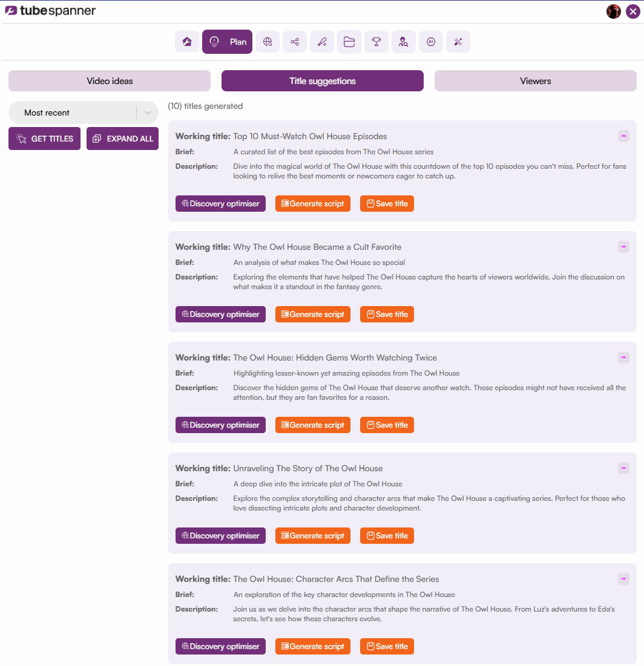This screenshot has height=666, width=644.
Task: Click the GET TITLES button
Action: click(x=45, y=139)
